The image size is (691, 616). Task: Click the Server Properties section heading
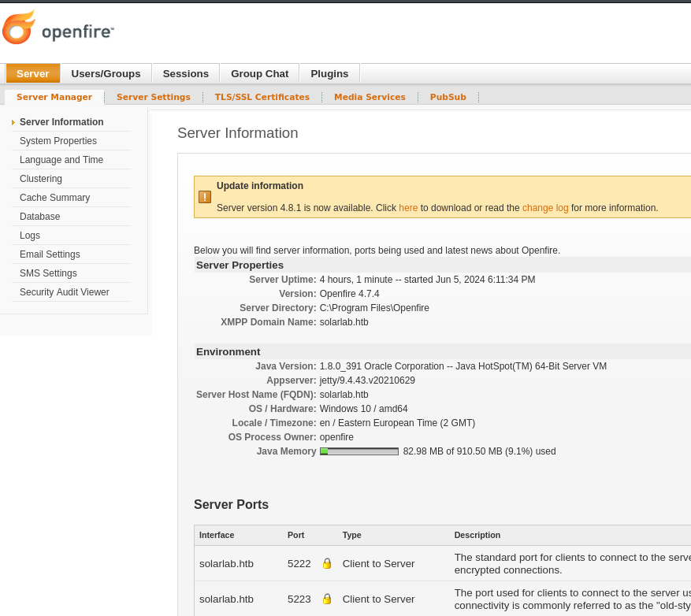coord(240,265)
